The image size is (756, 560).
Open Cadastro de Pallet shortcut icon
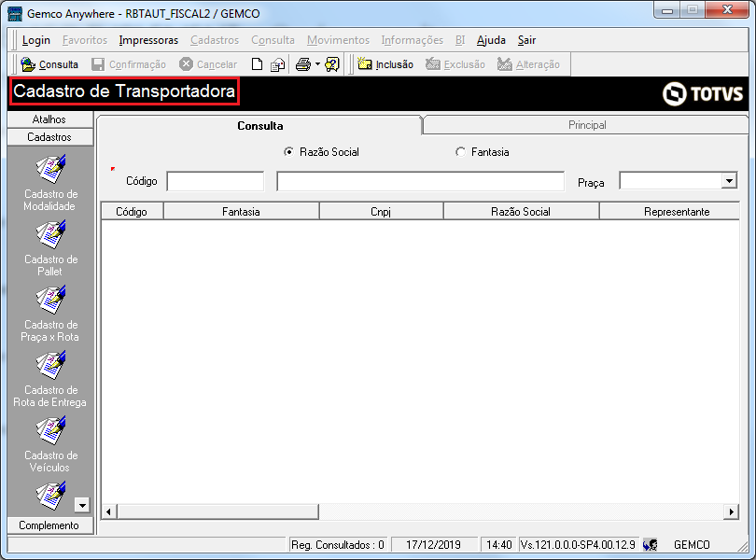point(50,234)
